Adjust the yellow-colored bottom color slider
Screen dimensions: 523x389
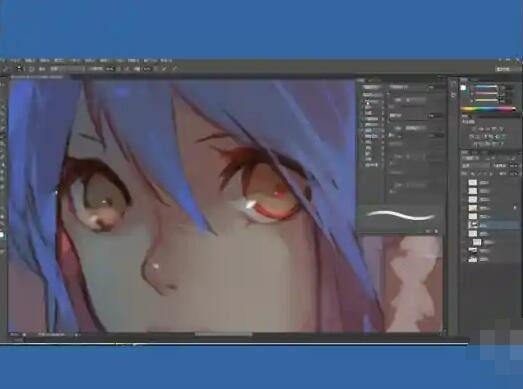(486, 100)
